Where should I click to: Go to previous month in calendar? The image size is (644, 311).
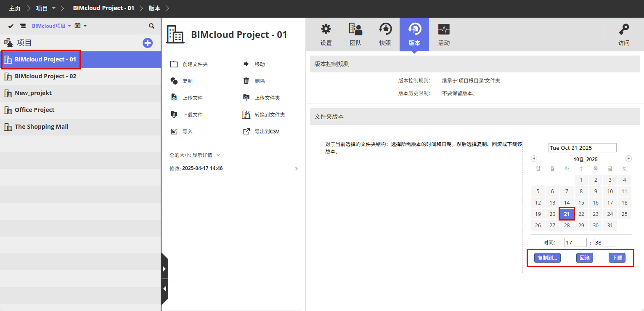tap(534, 159)
